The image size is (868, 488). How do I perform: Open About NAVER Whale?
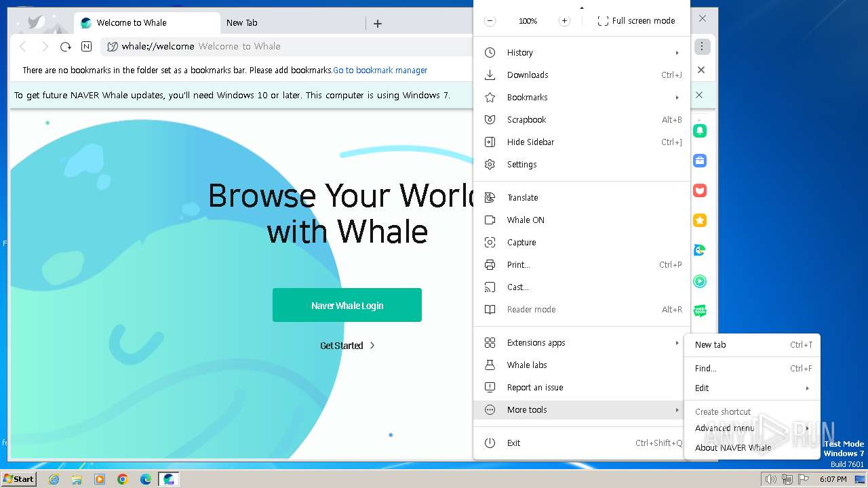[x=753, y=448]
